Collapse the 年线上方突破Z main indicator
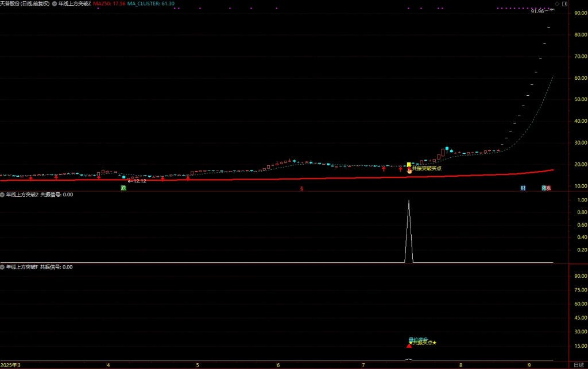 pos(55,3)
